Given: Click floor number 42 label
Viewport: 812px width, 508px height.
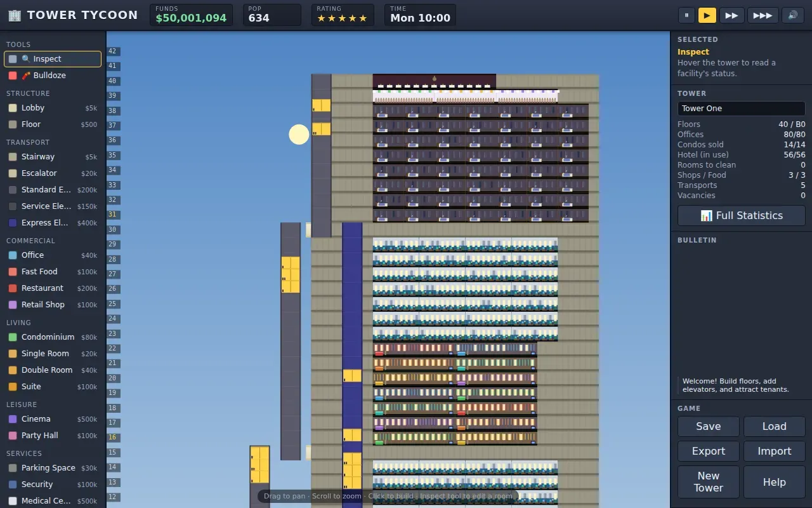Looking at the screenshot, I should pyautogui.click(x=112, y=51).
